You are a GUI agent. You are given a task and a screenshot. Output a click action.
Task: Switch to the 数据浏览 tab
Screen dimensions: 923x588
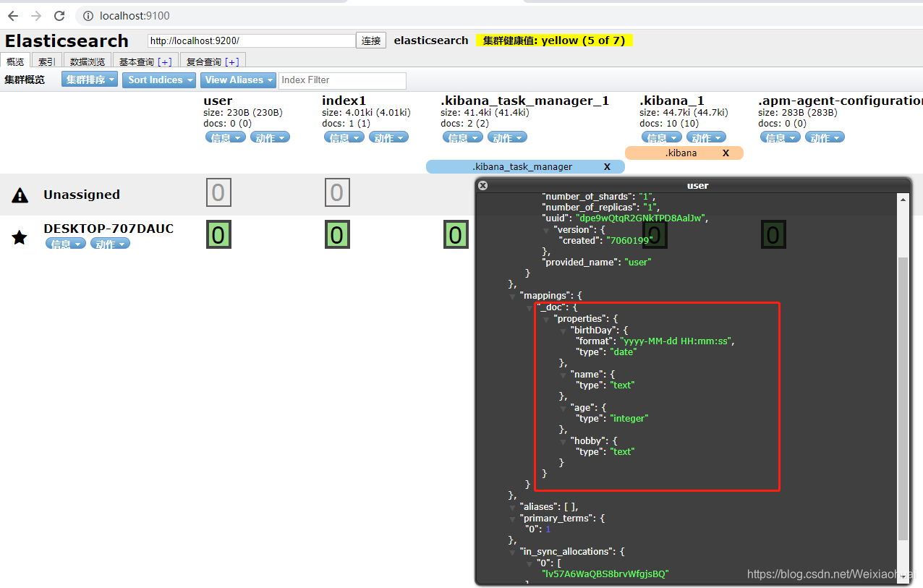tap(88, 61)
